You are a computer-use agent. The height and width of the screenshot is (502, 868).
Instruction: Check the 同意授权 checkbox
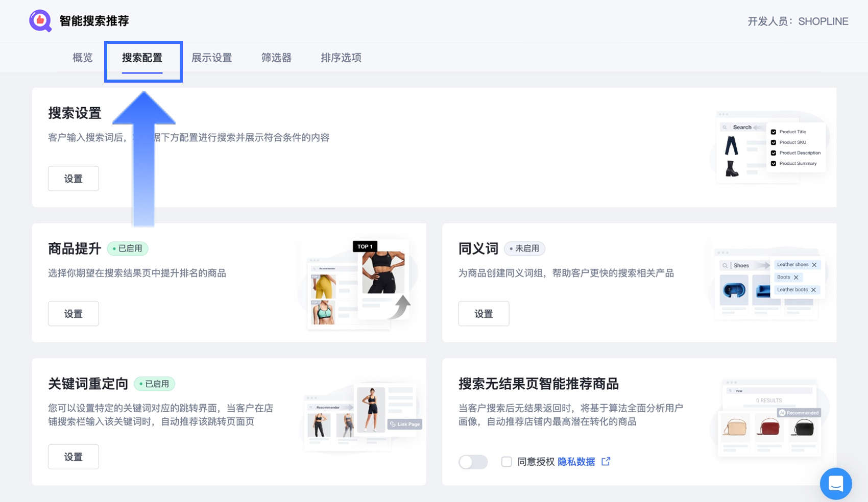[x=507, y=462]
